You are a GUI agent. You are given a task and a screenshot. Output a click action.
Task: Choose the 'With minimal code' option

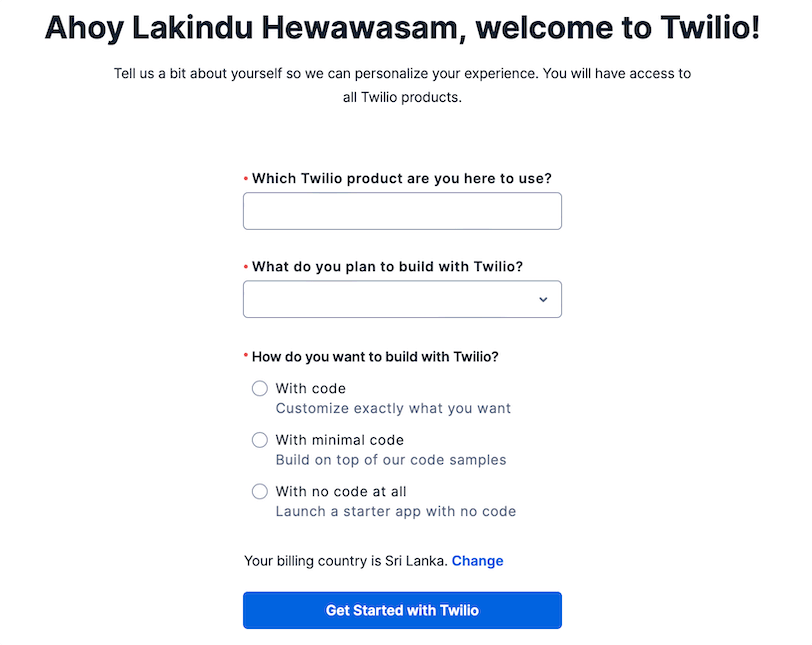[260, 440]
